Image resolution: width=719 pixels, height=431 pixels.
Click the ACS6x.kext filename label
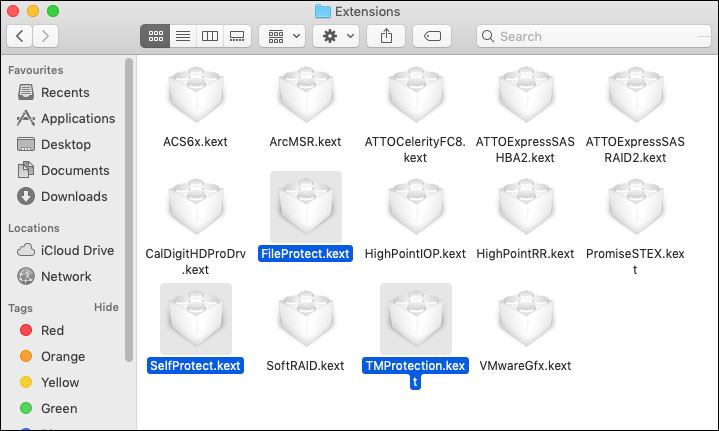[195, 142]
